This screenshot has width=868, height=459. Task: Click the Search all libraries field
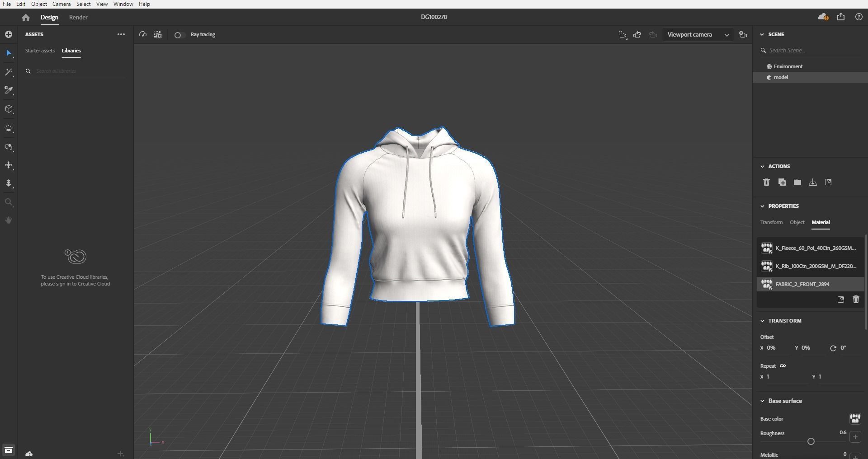tap(75, 71)
